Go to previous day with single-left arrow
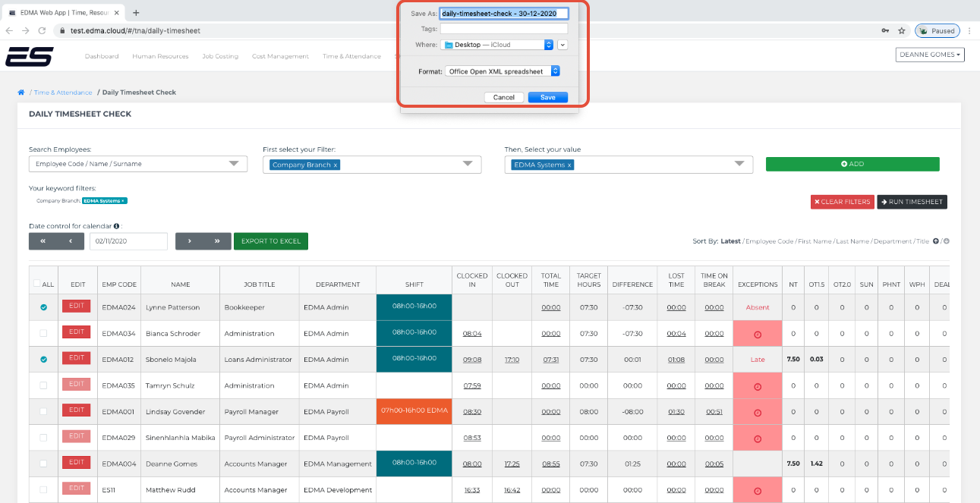This screenshot has height=503, width=980. pyautogui.click(x=70, y=241)
